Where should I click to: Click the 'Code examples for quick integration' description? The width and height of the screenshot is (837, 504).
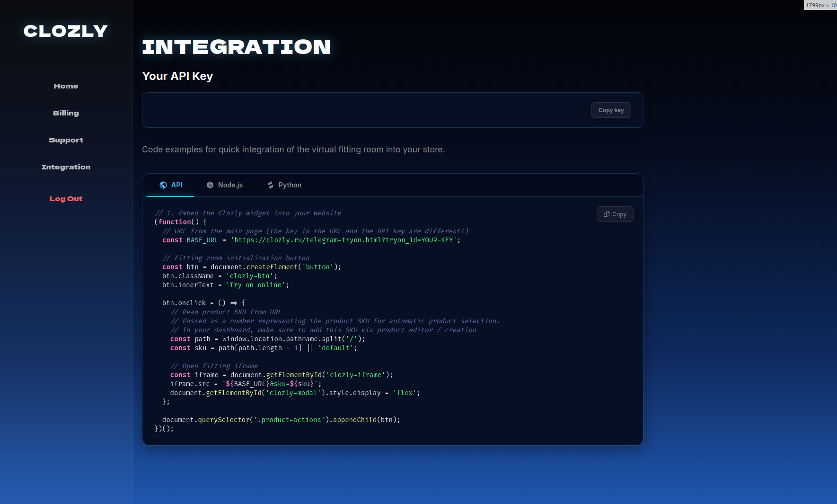click(x=293, y=150)
